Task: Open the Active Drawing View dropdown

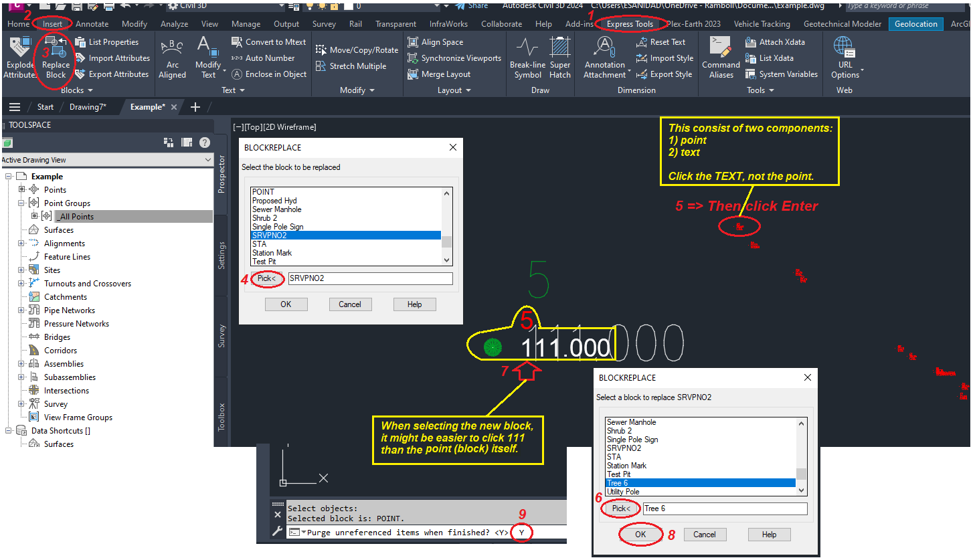Action: pos(207,160)
